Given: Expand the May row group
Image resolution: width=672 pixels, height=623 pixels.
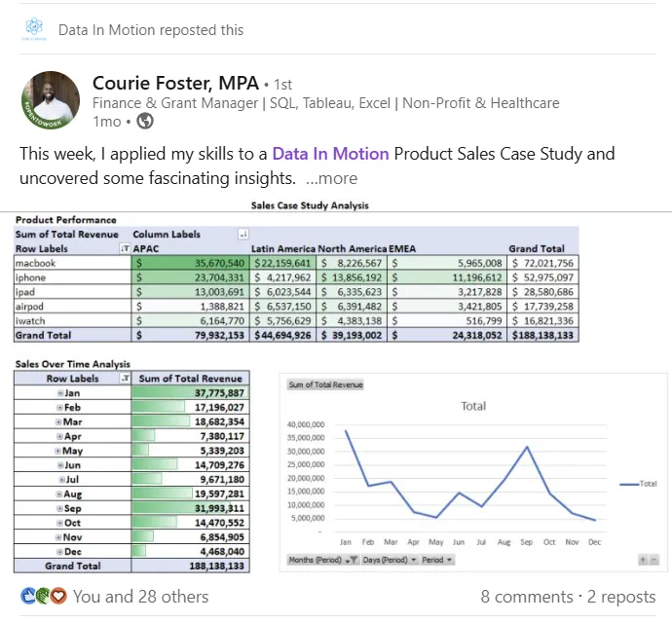Looking at the screenshot, I should (57, 451).
